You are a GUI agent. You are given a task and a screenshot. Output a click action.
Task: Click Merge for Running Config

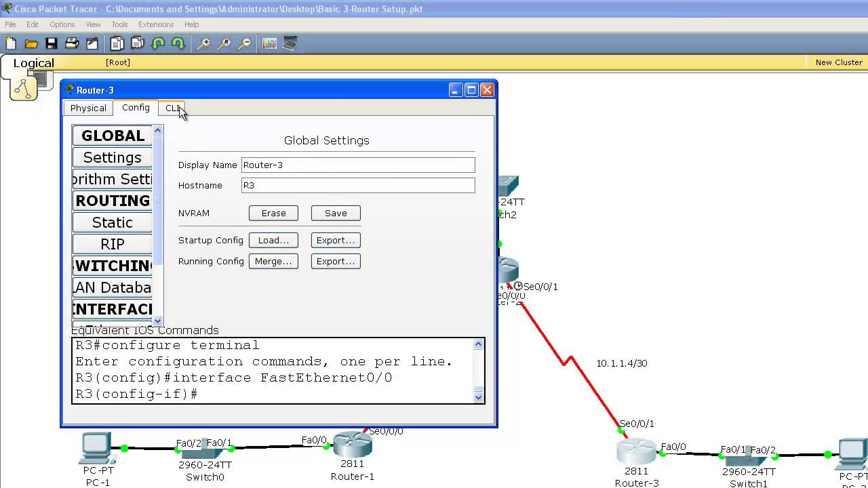click(x=273, y=261)
